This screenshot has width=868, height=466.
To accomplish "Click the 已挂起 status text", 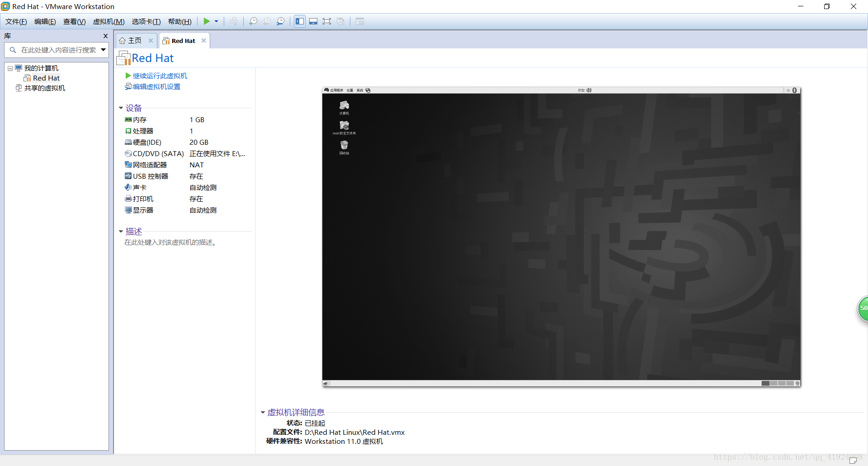I will coord(315,423).
